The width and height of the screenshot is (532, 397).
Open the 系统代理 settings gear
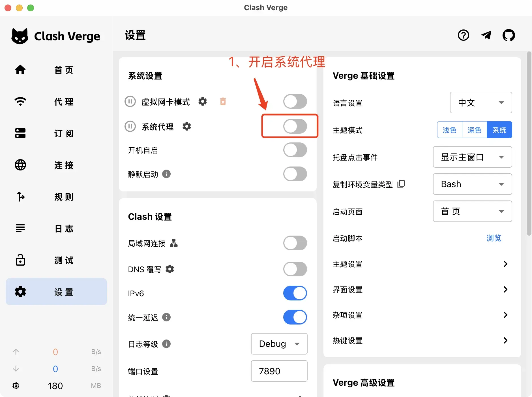[x=187, y=127]
